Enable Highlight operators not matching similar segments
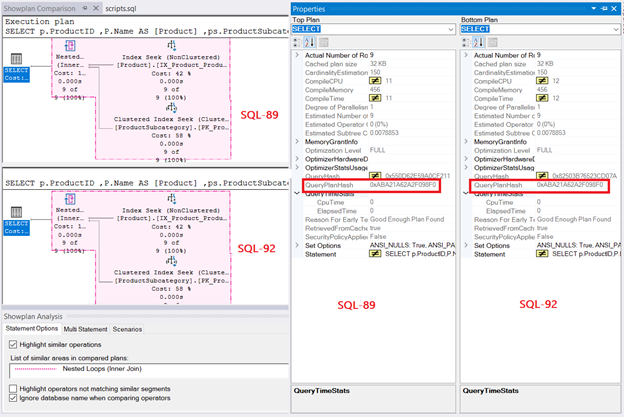 [x=13, y=389]
